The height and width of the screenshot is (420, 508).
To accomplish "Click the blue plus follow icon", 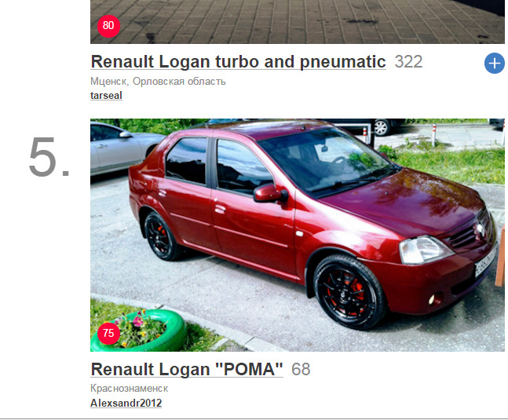I will pos(495,63).
